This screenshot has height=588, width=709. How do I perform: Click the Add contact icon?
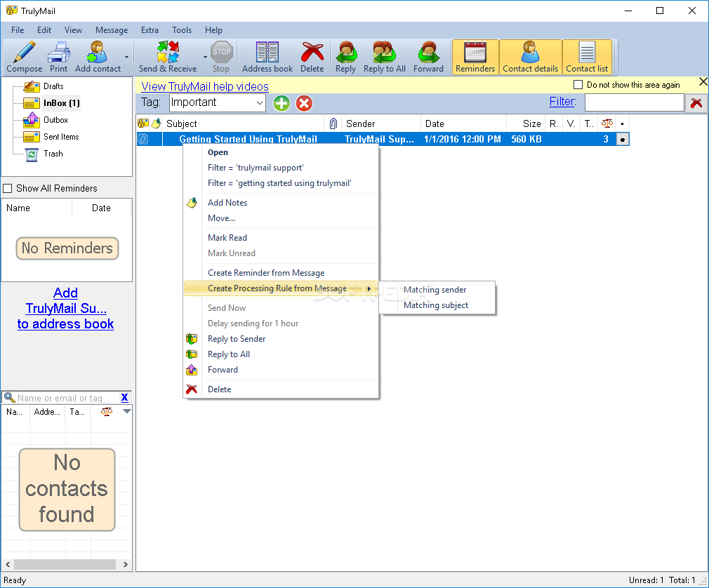point(97,52)
